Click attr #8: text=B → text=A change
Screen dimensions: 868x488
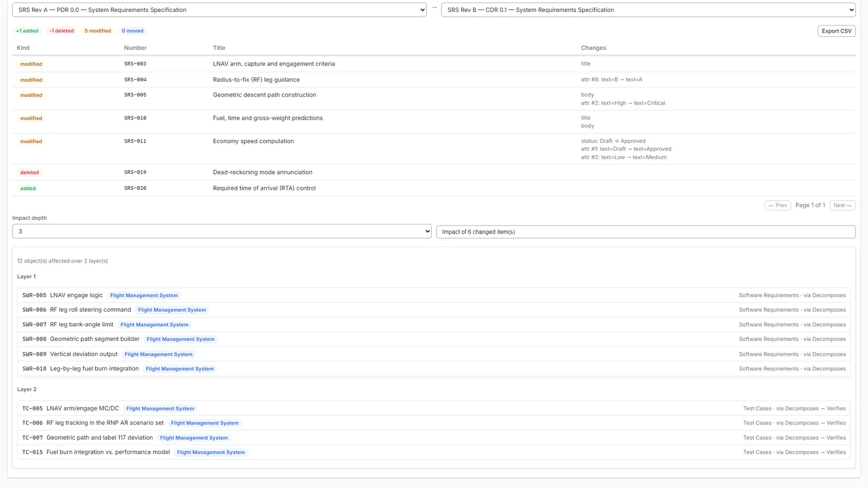point(611,80)
